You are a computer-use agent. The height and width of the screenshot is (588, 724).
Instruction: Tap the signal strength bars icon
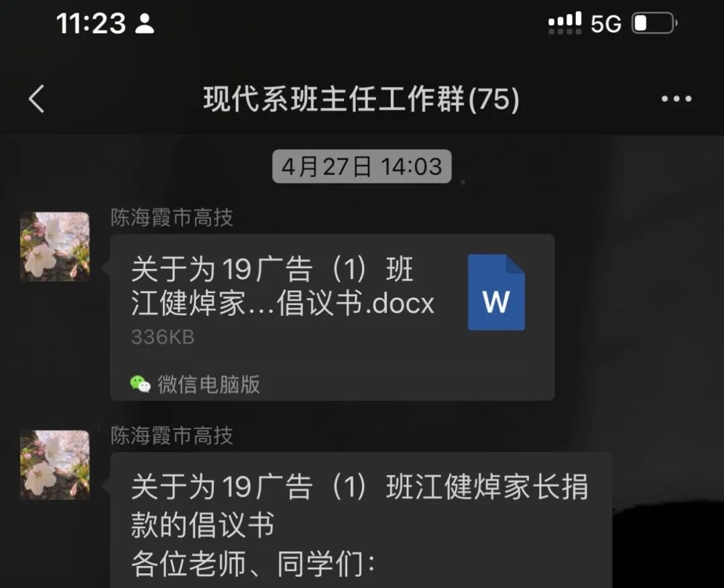(564, 23)
